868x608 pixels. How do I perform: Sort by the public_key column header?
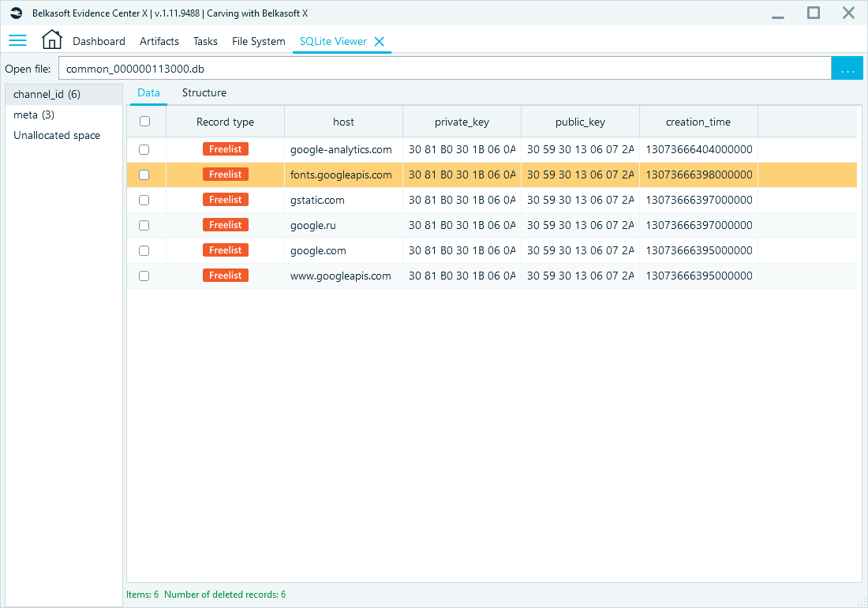pos(580,122)
